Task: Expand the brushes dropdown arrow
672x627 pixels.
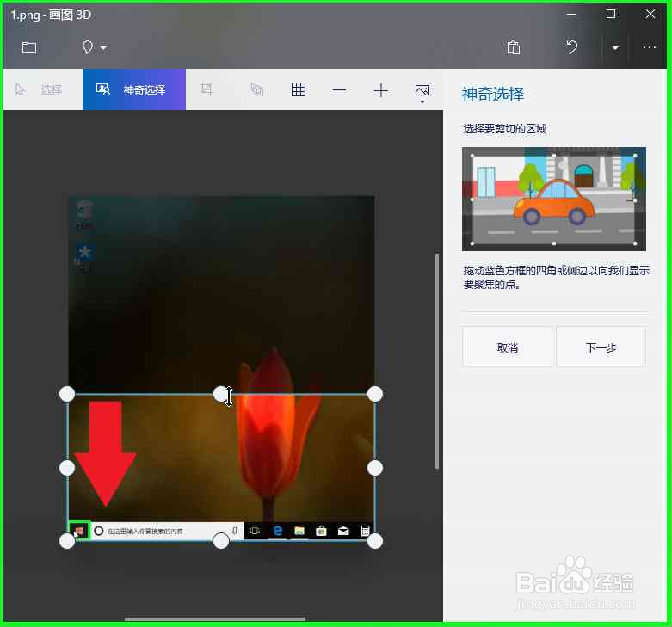Action: coord(103,47)
